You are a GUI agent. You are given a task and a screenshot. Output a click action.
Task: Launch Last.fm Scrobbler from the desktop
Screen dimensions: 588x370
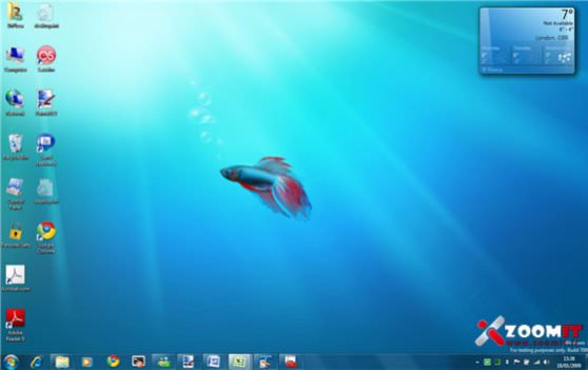46,56
